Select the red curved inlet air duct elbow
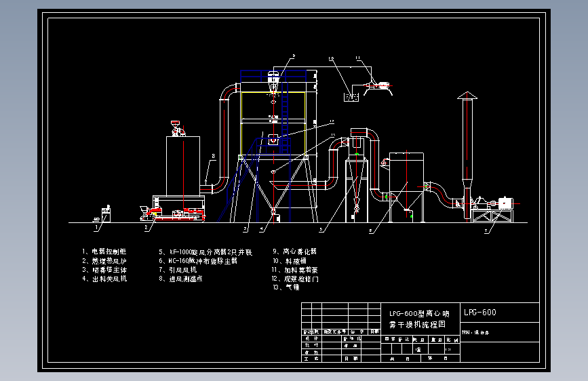The image size is (588, 381). pos(230,92)
